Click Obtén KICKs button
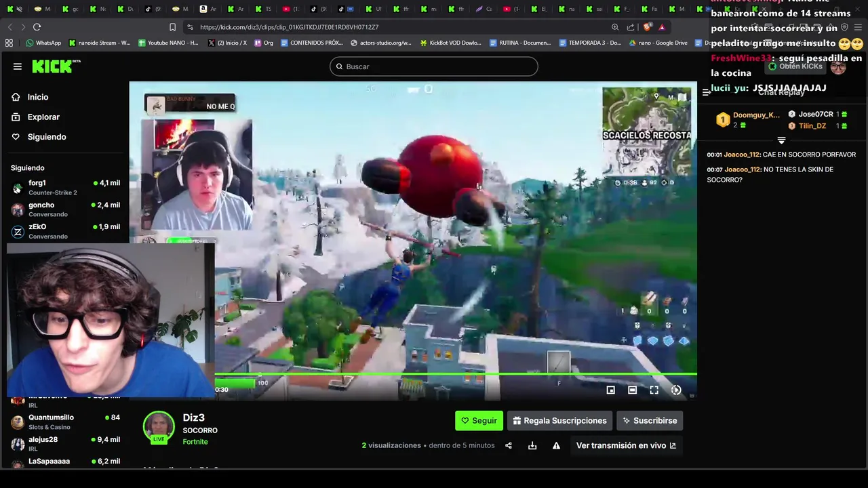The image size is (868, 488). pyautogui.click(x=796, y=66)
